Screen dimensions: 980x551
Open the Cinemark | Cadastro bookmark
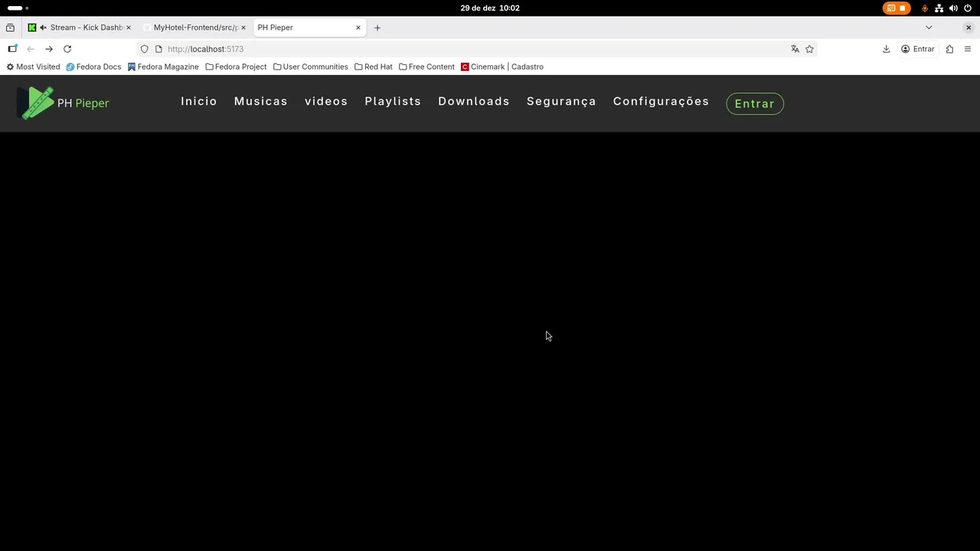coord(502,67)
